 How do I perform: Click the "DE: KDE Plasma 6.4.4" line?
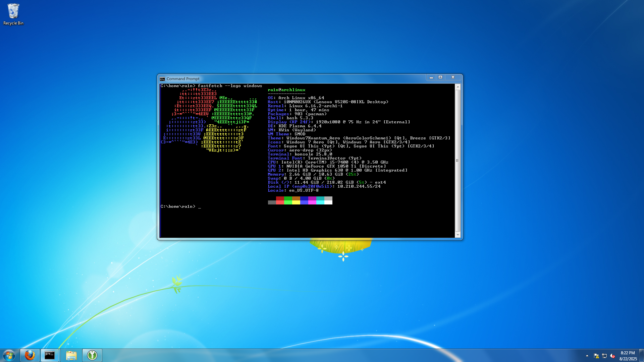pyautogui.click(x=294, y=126)
